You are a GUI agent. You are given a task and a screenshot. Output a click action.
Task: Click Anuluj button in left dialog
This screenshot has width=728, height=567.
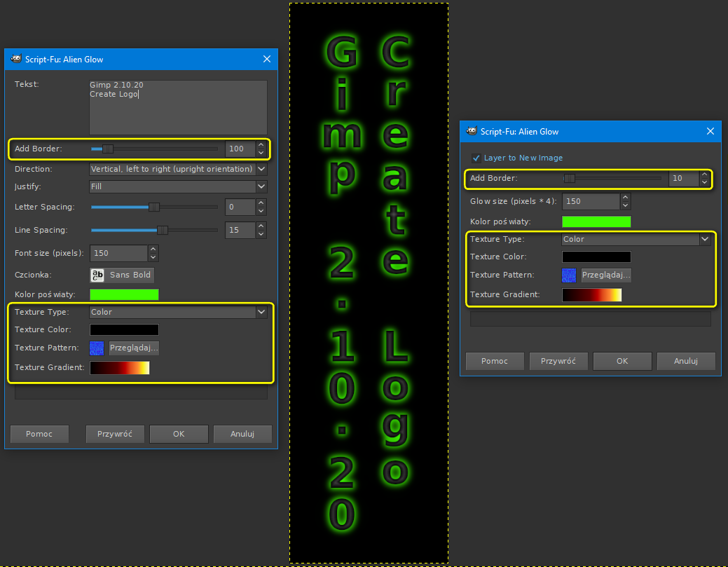[242, 434]
